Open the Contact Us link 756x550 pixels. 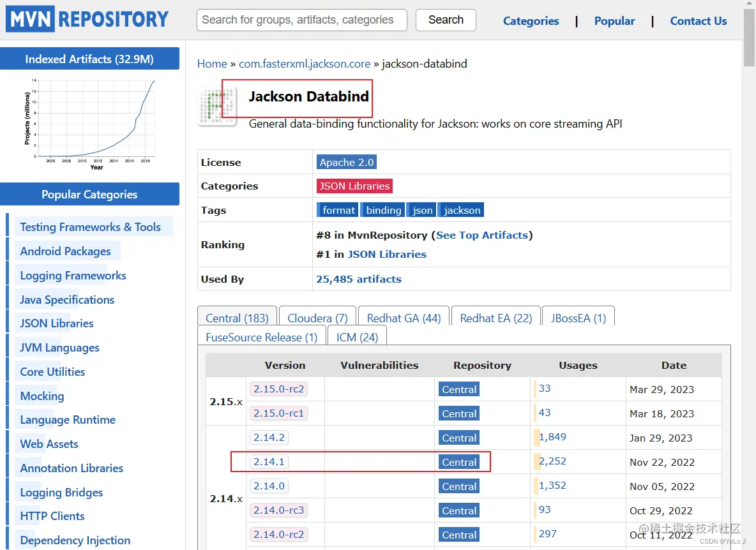[698, 21]
